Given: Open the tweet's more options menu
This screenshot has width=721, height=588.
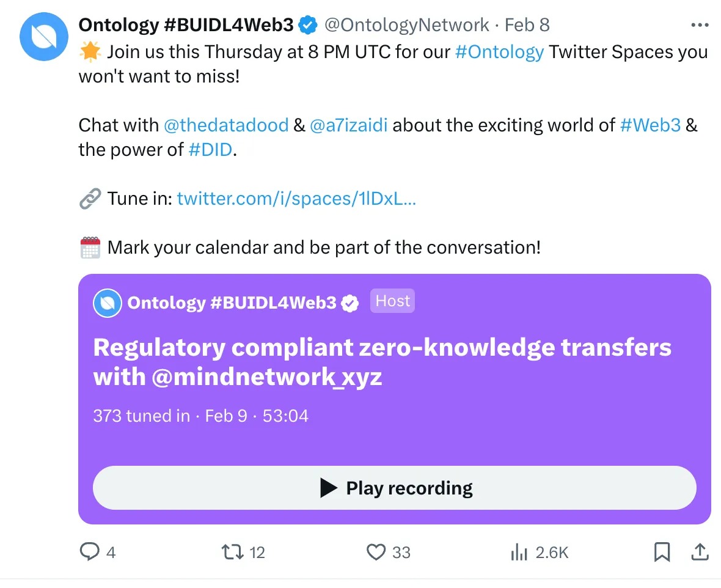Looking at the screenshot, I should [699, 25].
